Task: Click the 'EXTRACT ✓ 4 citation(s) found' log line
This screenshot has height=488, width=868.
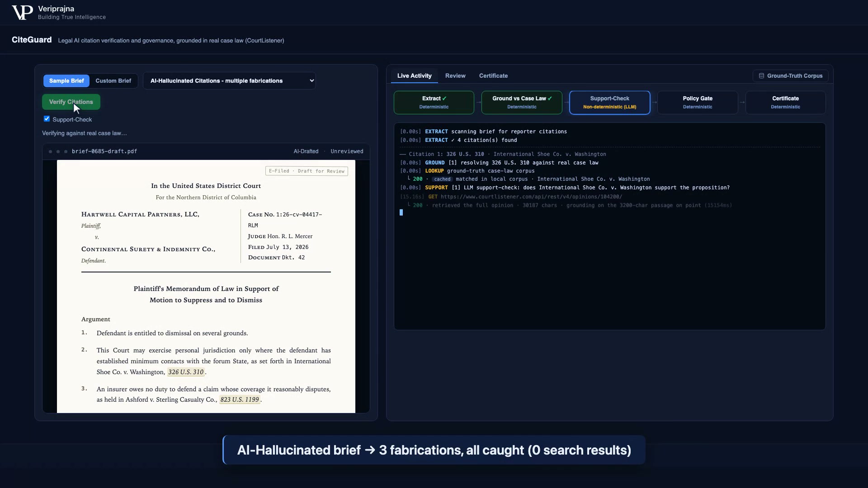Action: (x=458, y=141)
